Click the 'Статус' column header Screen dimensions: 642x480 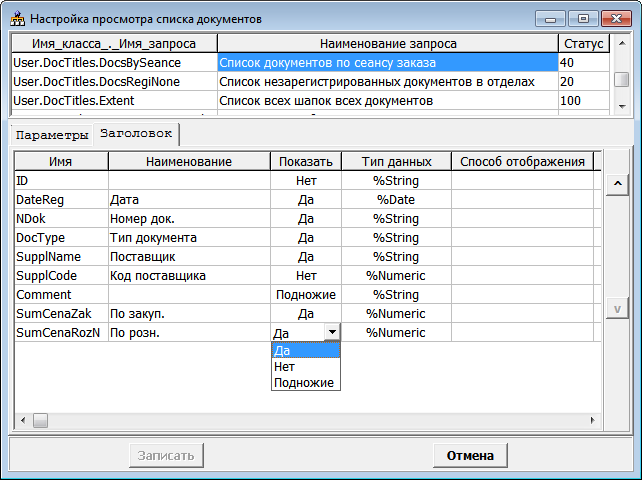tap(583, 43)
